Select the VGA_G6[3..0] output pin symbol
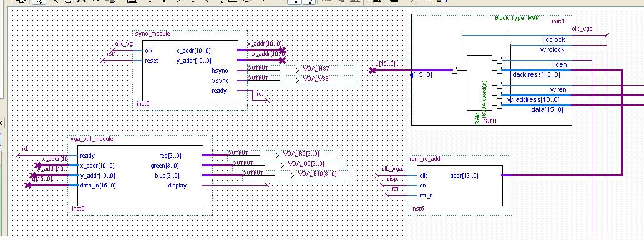The image size is (644, 240). click(274, 165)
